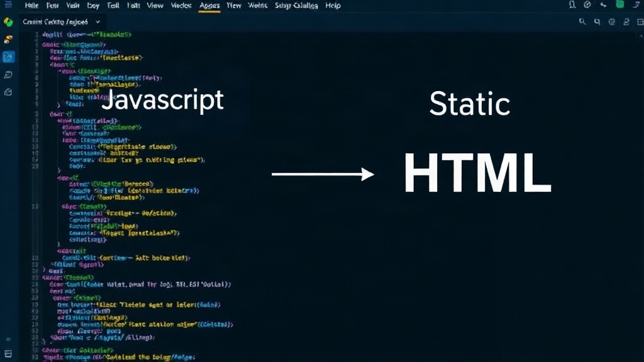Toggle the bottom panel icon in sidebar
The image size is (644, 362).
coord(8,354)
